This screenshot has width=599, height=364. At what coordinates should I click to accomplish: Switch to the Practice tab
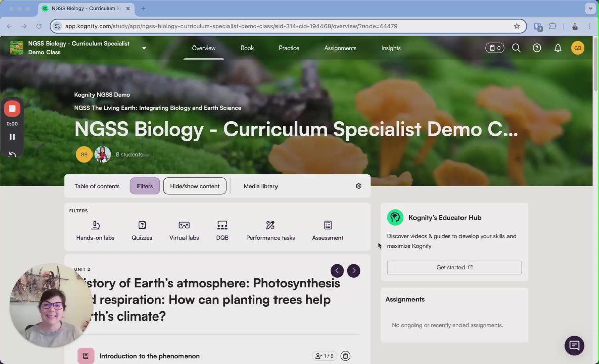pyautogui.click(x=289, y=48)
